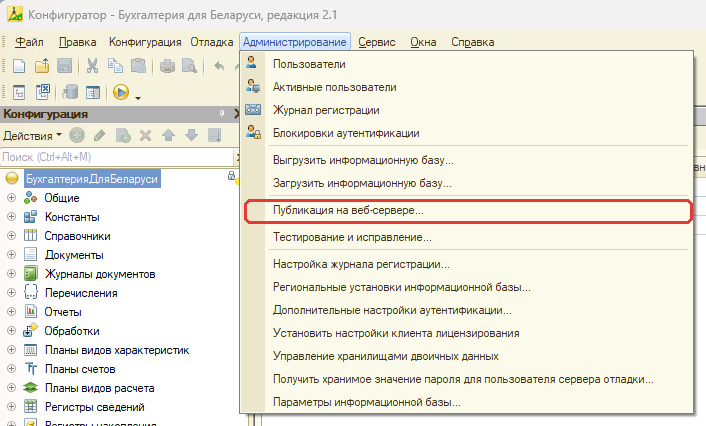Expand the Константы tree node

(x=12, y=217)
